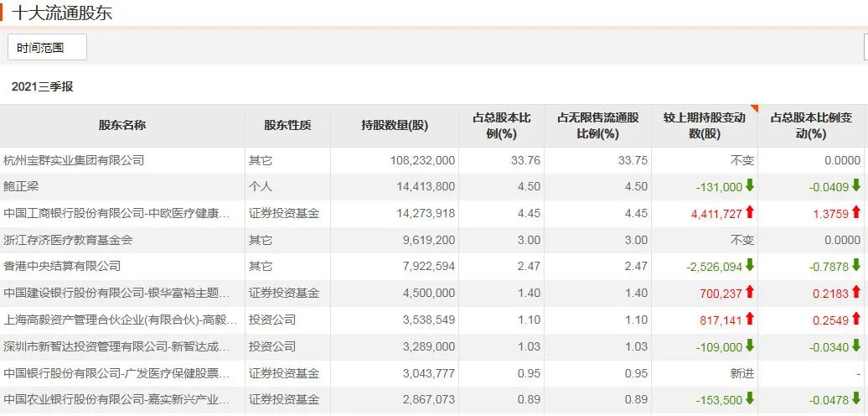Select shareholder 中国工商银行股份有限公司-中欧医疗健康

pos(116,213)
